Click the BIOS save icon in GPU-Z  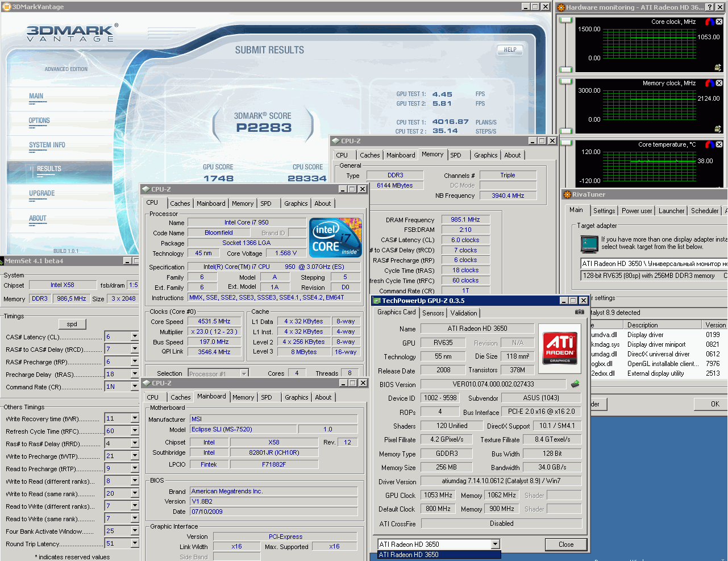(x=575, y=384)
